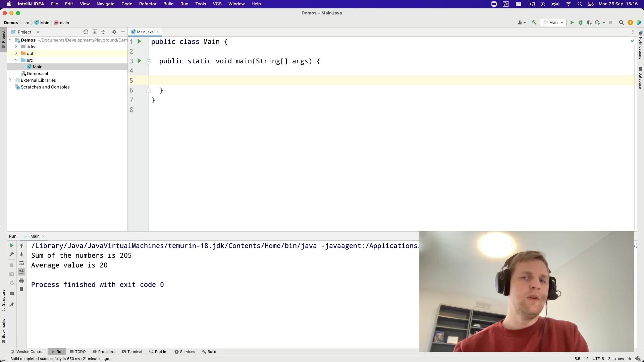The height and width of the screenshot is (362, 644).
Task: Collapse all in Project panel toolbar
Action: tap(103, 32)
